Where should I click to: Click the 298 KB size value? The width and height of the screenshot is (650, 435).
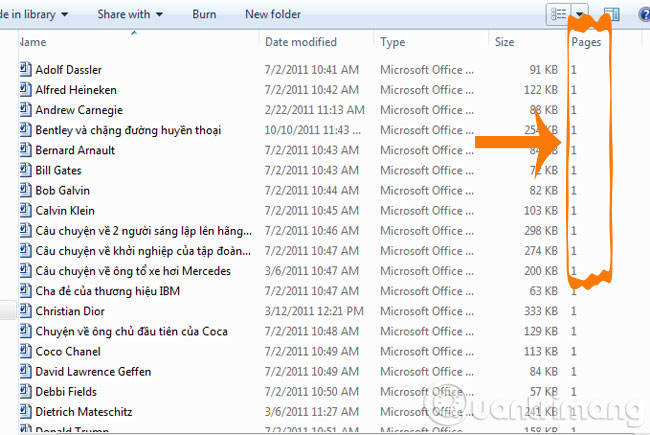[x=541, y=231]
